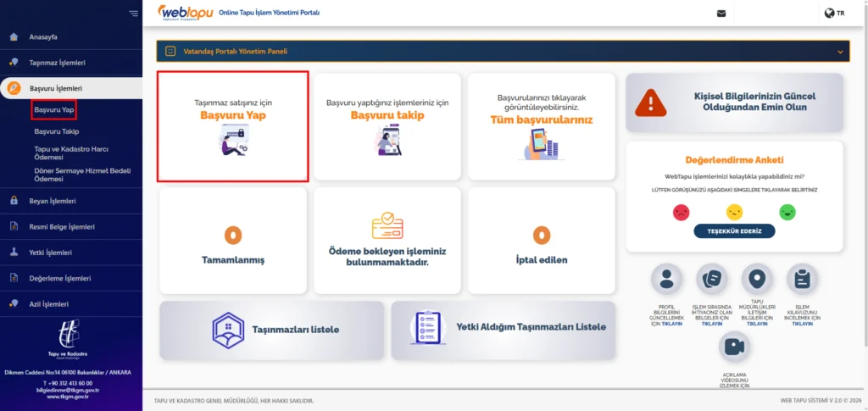Click the Yetki İşlemleri stamp icon
Image resolution: width=868 pixels, height=411 pixels.
(14, 253)
